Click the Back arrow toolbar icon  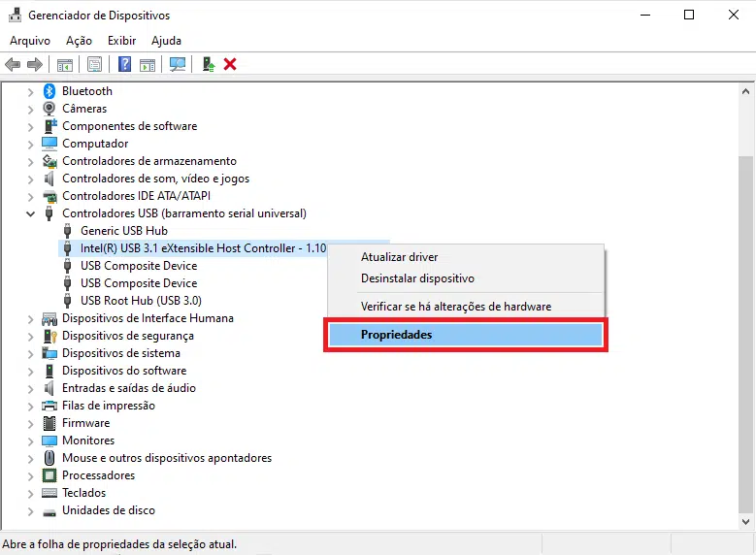[x=13, y=64]
